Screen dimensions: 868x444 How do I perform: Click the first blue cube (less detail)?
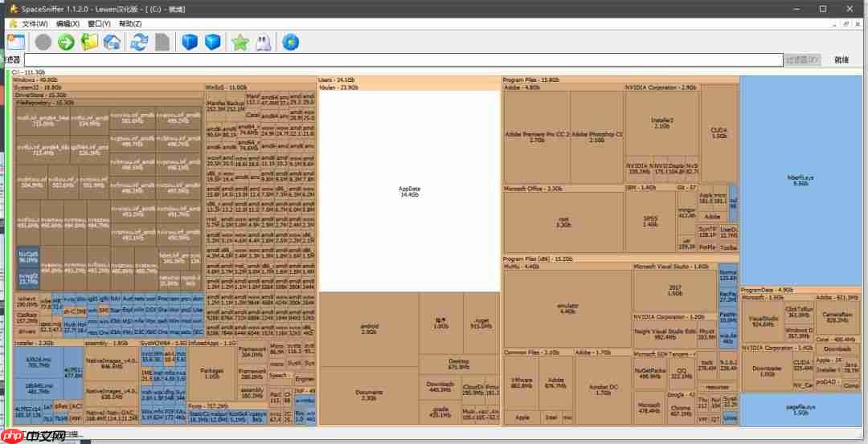point(190,43)
